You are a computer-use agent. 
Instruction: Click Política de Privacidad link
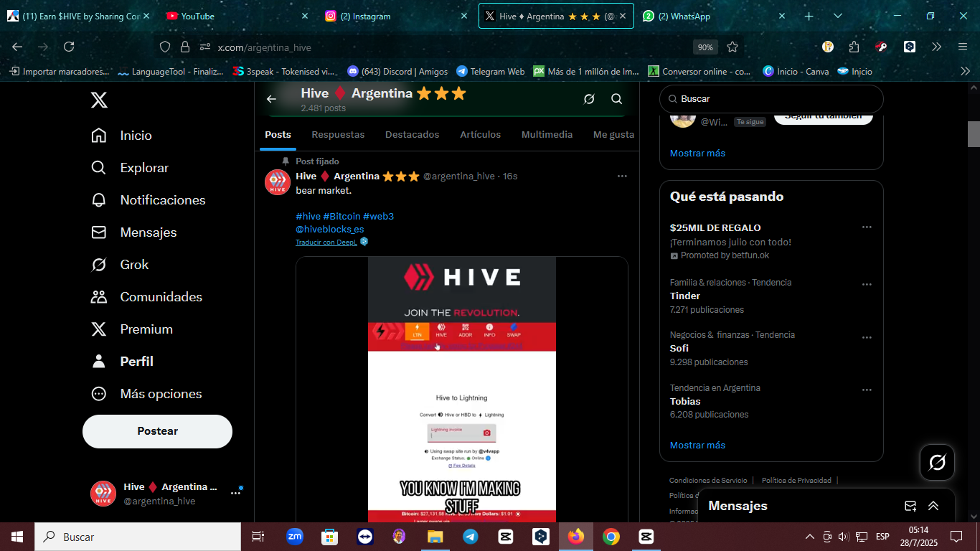(796, 481)
